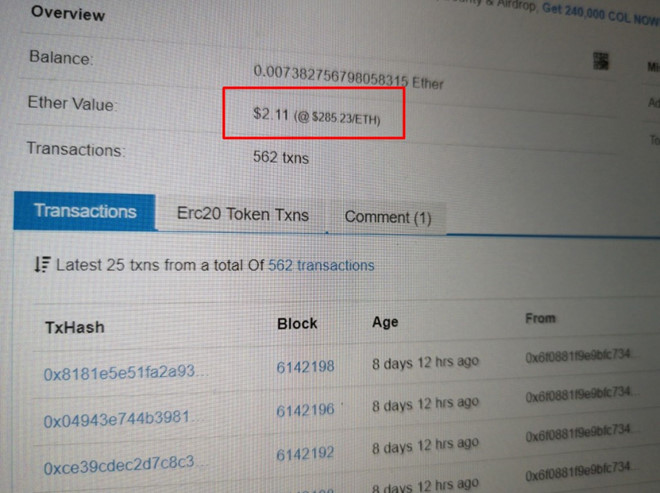
Task: Click the 562 txns count
Action: [281, 157]
